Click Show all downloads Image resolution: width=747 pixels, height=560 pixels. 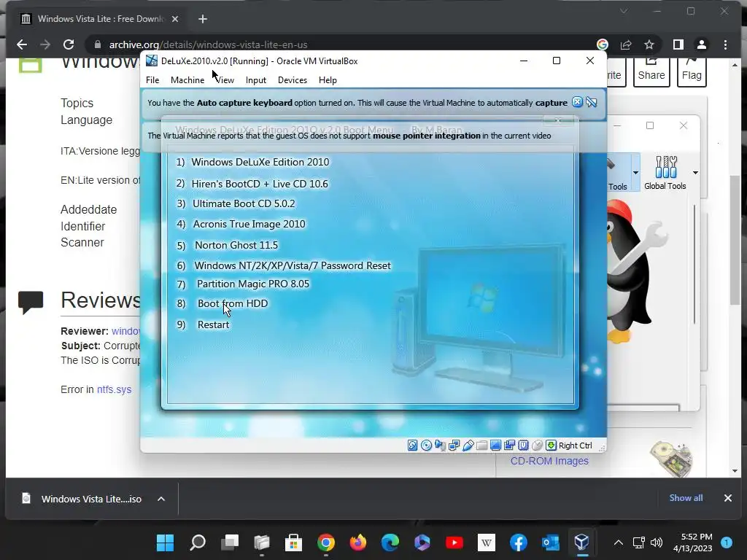click(686, 498)
